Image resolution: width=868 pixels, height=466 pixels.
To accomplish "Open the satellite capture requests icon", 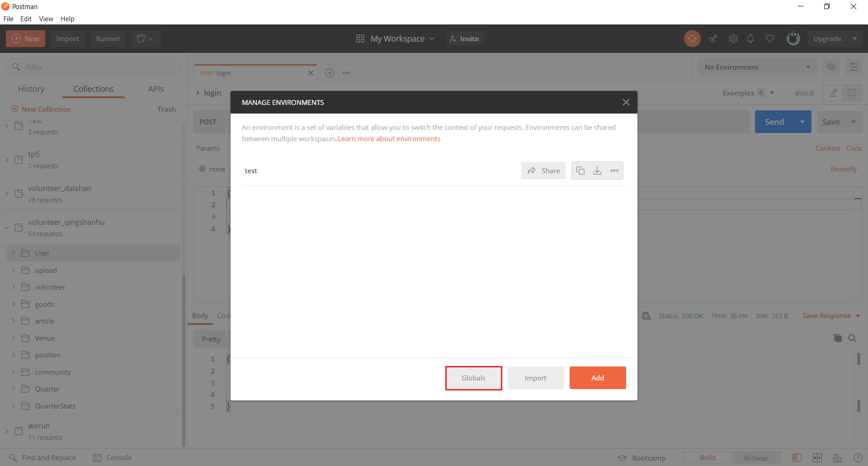I will tap(714, 39).
